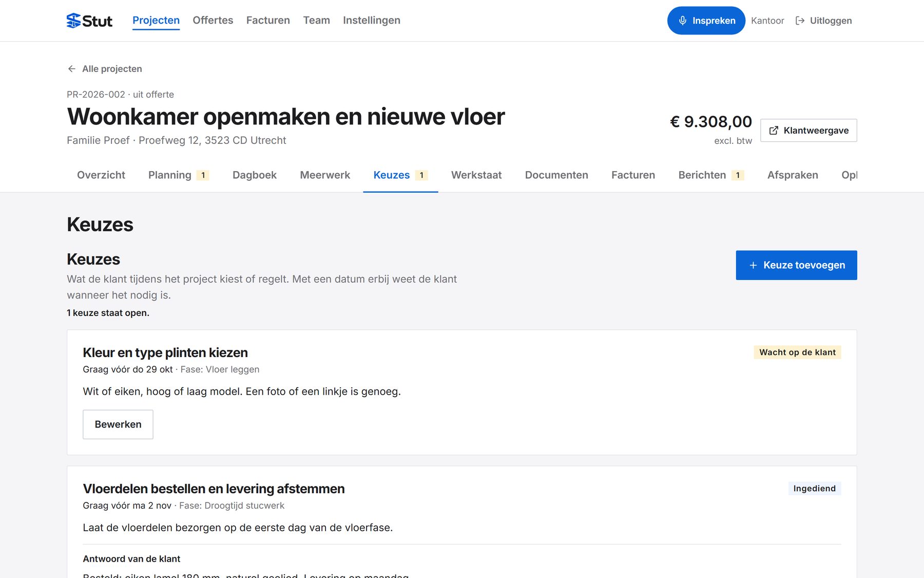The image size is (924, 578).
Task: Click the Kantoor link
Action: [x=767, y=21]
